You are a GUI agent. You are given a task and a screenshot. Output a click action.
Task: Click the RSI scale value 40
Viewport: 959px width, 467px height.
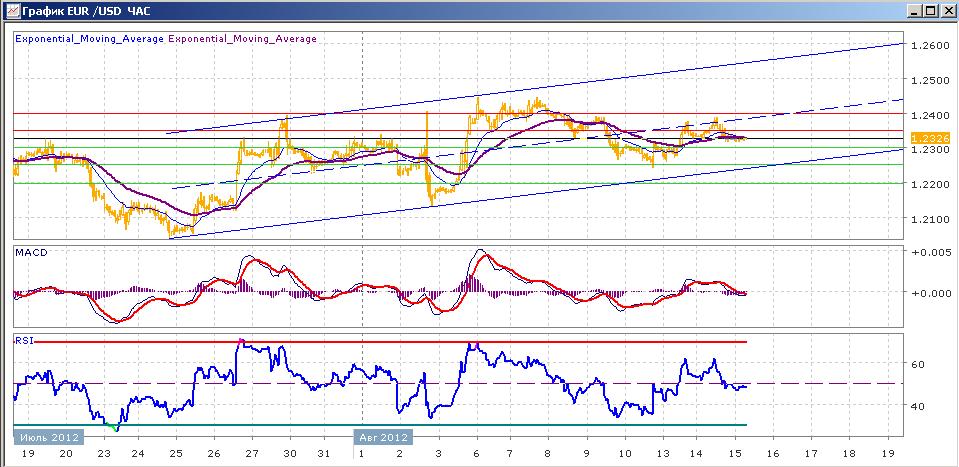917,405
